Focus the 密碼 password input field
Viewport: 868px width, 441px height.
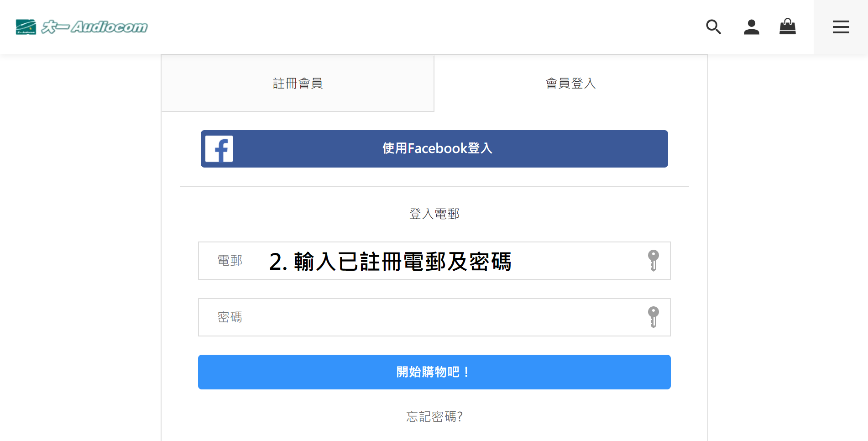pyautogui.click(x=434, y=317)
